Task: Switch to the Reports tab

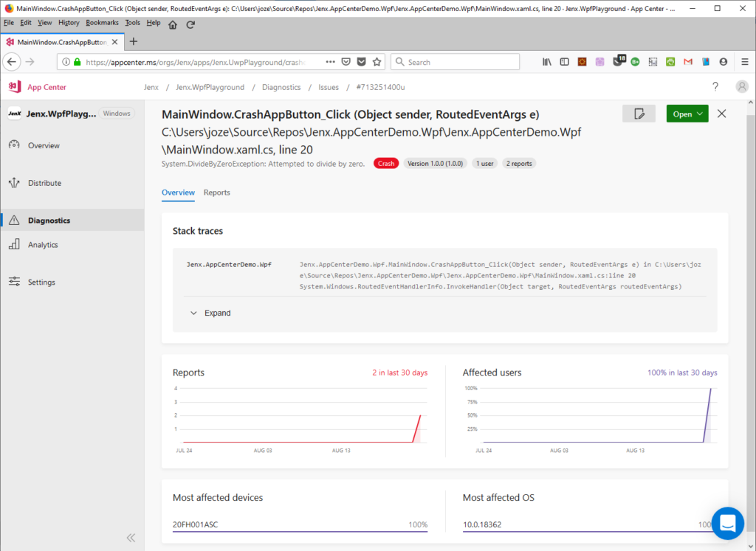Action: (x=217, y=193)
